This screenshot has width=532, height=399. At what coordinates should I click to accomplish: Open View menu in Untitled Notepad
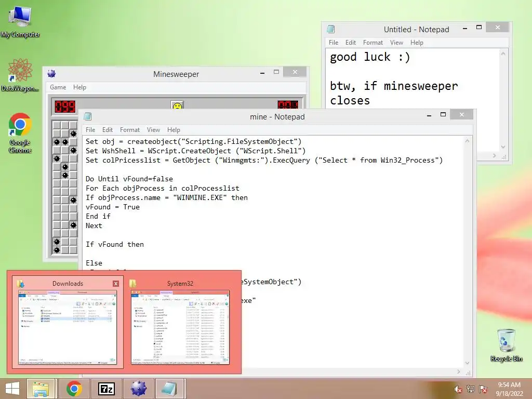pos(396,43)
